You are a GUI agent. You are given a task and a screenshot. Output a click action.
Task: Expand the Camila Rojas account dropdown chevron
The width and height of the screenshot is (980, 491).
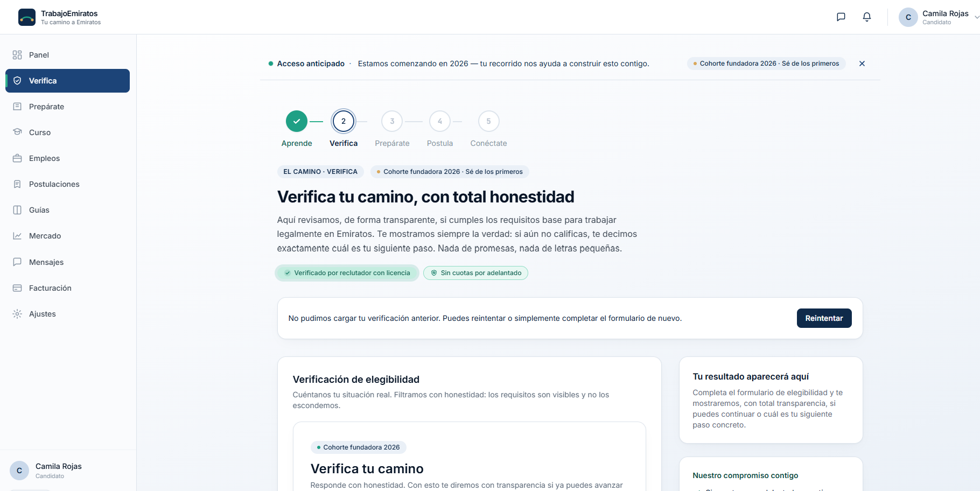coord(977,17)
